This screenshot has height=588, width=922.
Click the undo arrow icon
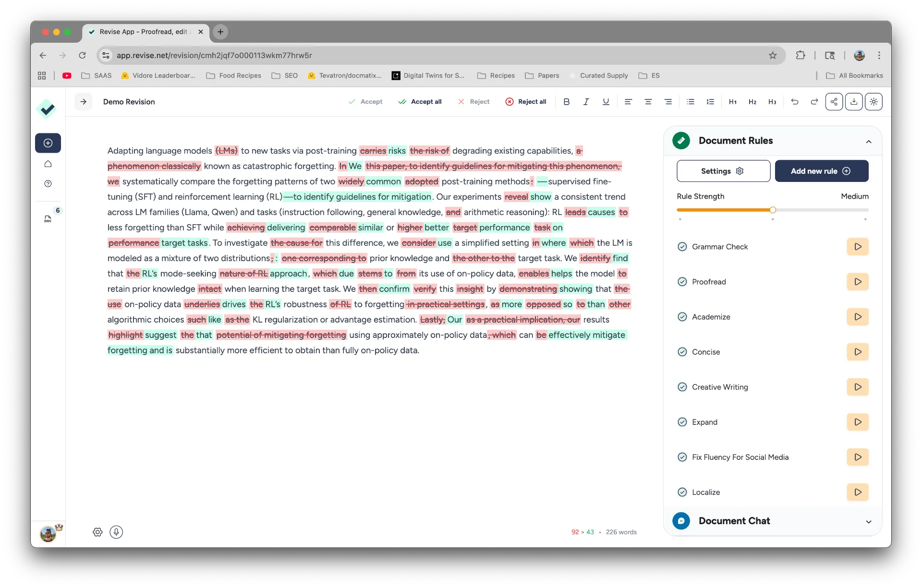tap(795, 102)
